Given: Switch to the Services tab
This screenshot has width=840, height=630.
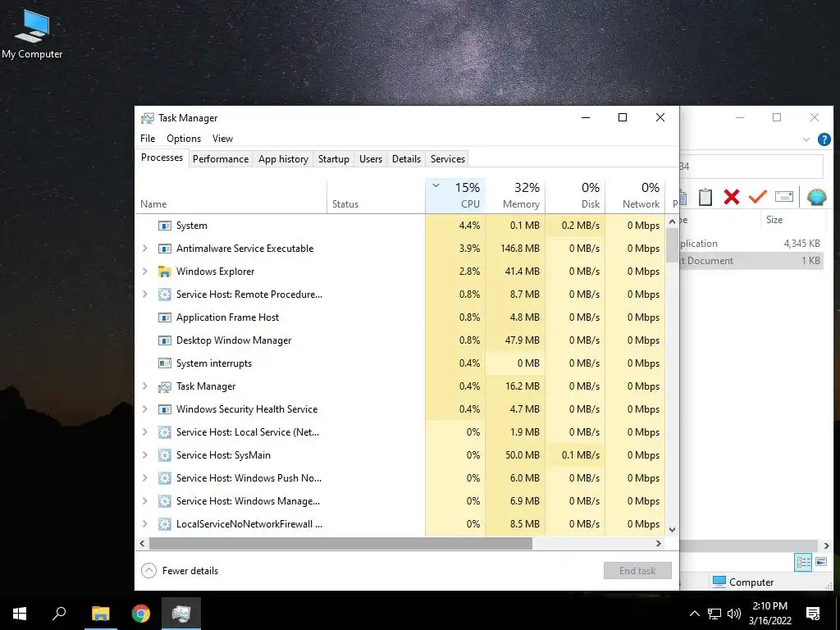Looking at the screenshot, I should 448,159.
